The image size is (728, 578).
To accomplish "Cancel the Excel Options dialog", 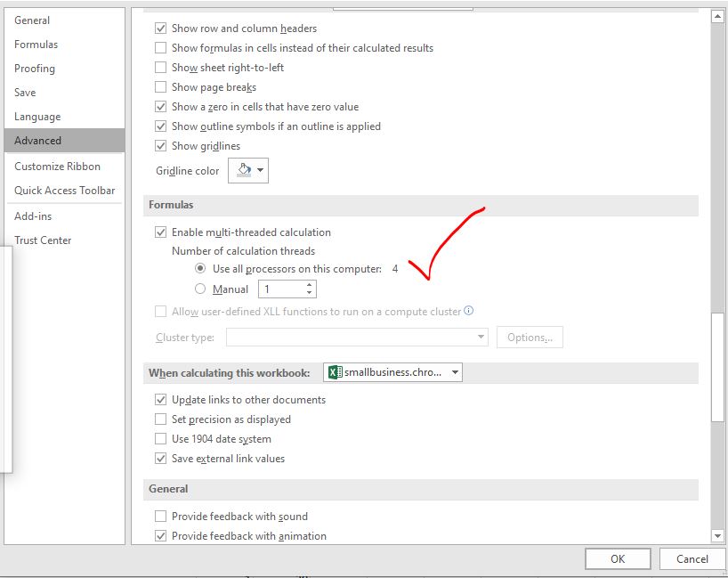I will (x=692, y=558).
